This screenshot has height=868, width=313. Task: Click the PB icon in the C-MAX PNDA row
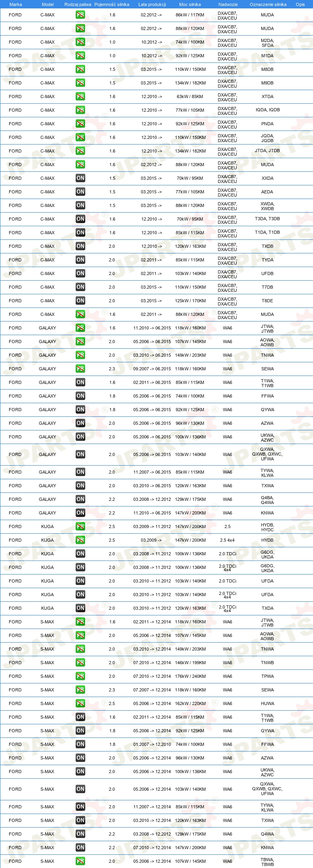[80, 124]
